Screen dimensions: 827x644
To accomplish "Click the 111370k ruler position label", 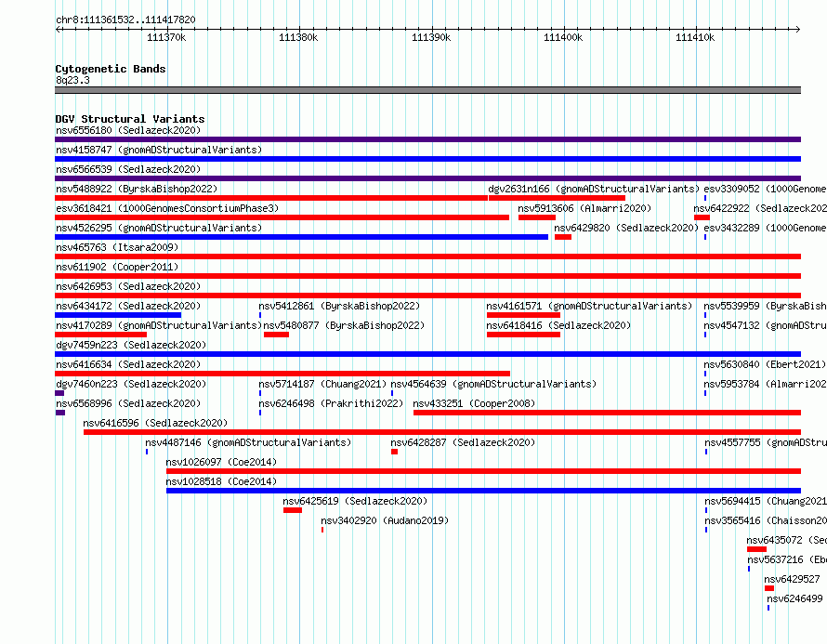I will click(x=166, y=37).
